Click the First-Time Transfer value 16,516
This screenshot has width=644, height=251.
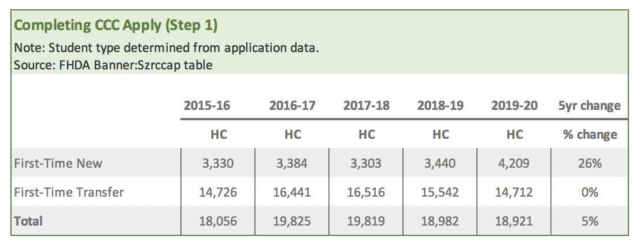(367, 192)
